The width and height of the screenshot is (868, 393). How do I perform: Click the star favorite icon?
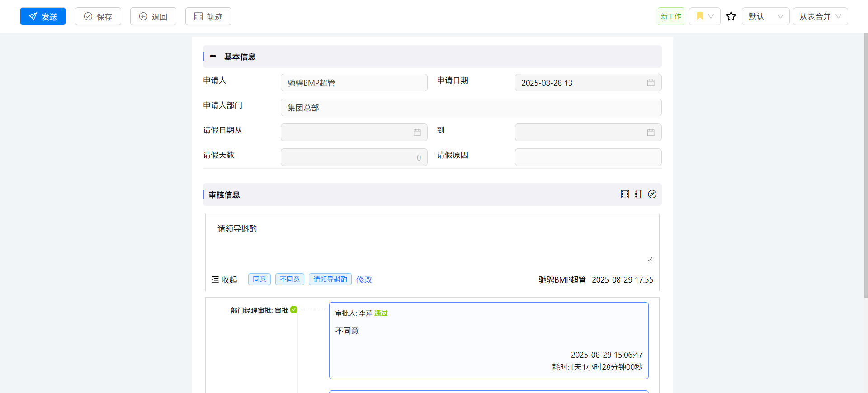pos(731,16)
